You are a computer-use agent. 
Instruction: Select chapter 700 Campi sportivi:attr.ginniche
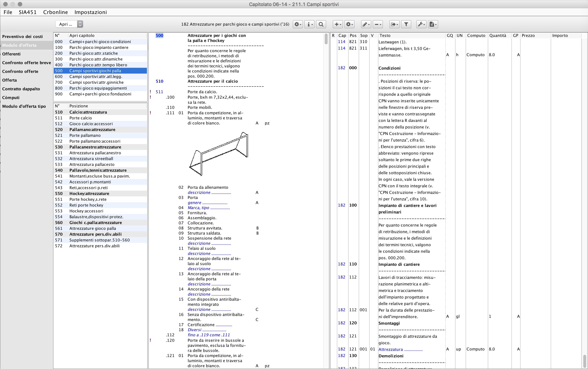point(100,82)
